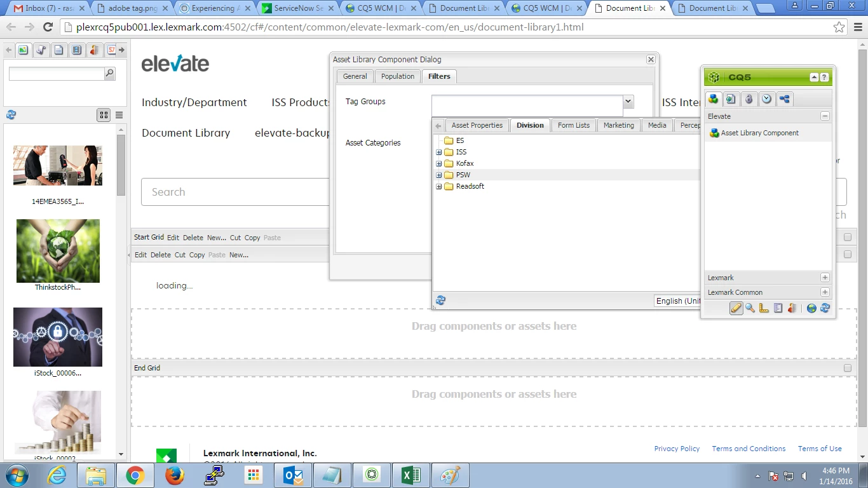Viewport: 868px width, 488px height.
Task: Open Industry/Department navigation item
Action: click(194, 102)
